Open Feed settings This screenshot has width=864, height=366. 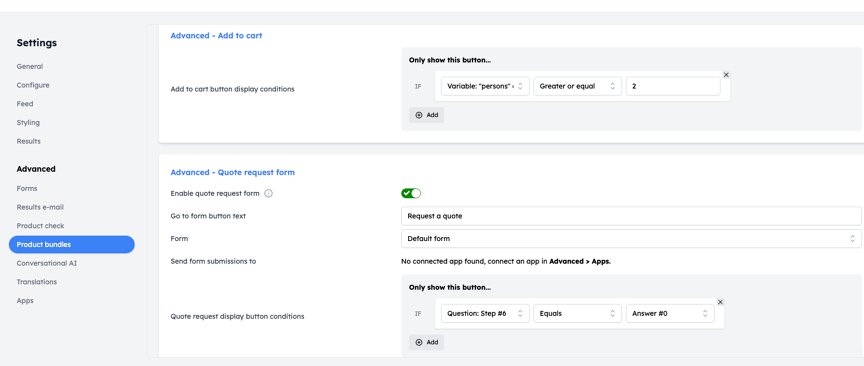point(25,104)
